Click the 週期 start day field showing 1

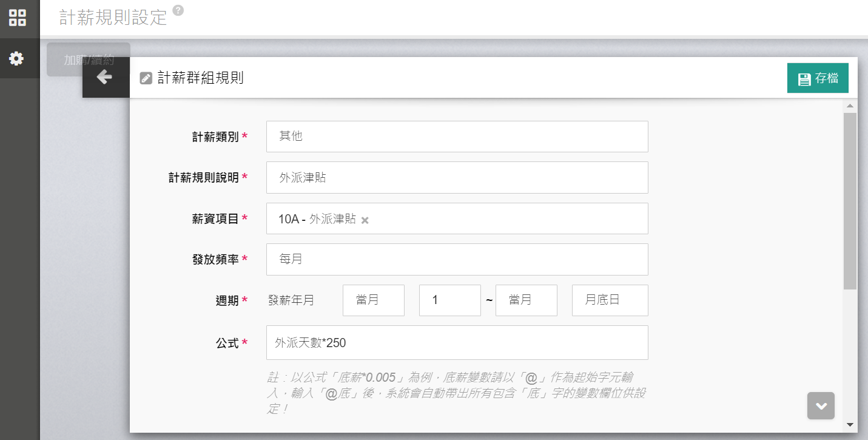point(449,300)
